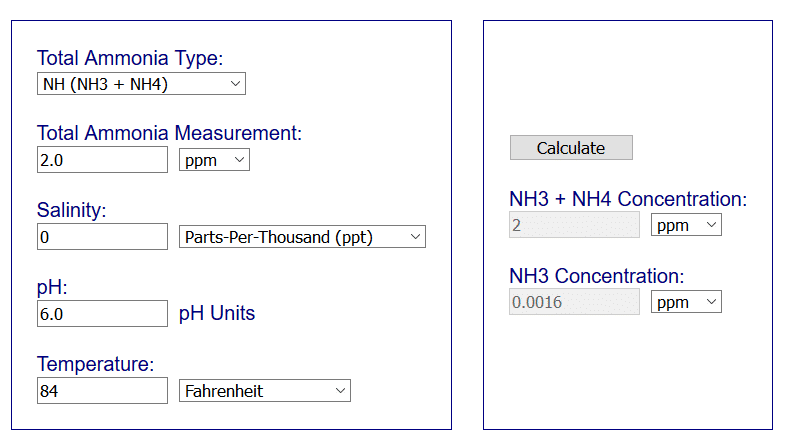Focus the pH value input field

(x=102, y=314)
